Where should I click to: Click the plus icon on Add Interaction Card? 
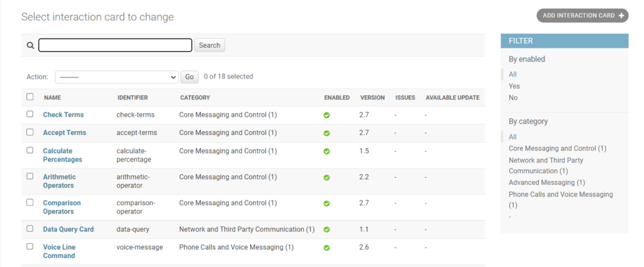621,16
